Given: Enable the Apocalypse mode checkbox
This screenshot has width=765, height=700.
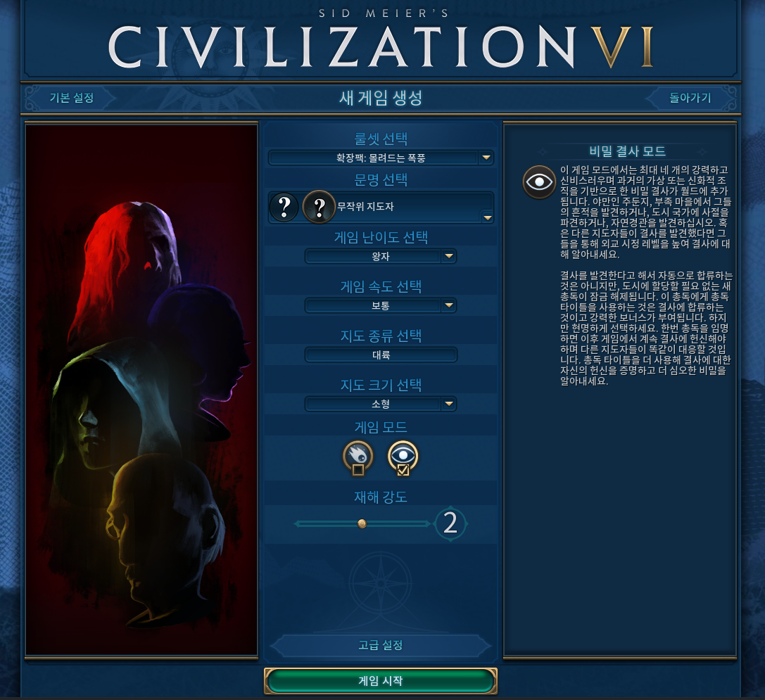Looking at the screenshot, I should [x=358, y=470].
